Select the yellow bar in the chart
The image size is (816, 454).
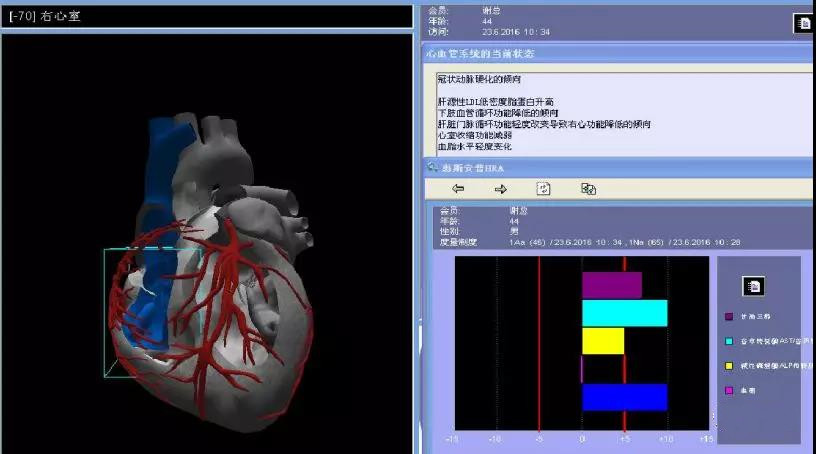(603, 341)
